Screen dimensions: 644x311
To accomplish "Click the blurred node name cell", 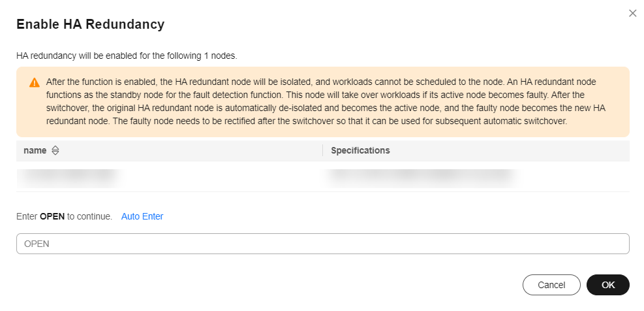I will coord(70,176).
